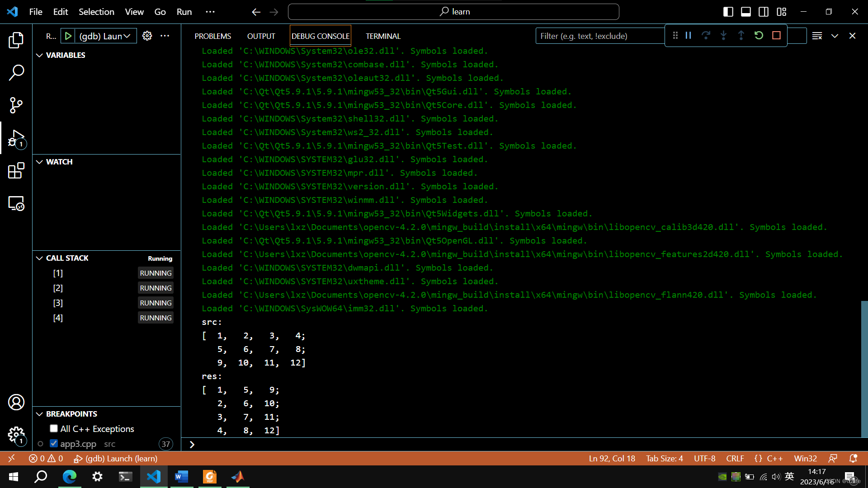The height and width of the screenshot is (488, 868).
Task: Click the debug console vertical scrollbar
Action: [864, 368]
